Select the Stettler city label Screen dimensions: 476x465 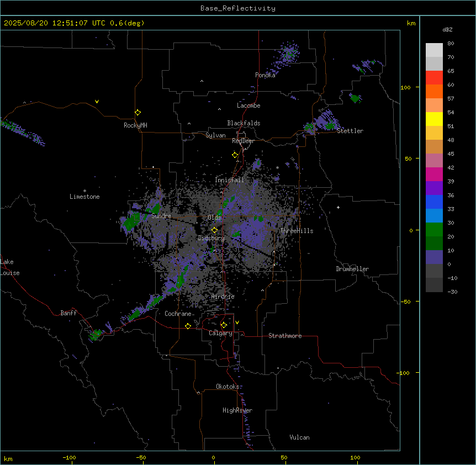click(x=350, y=131)
